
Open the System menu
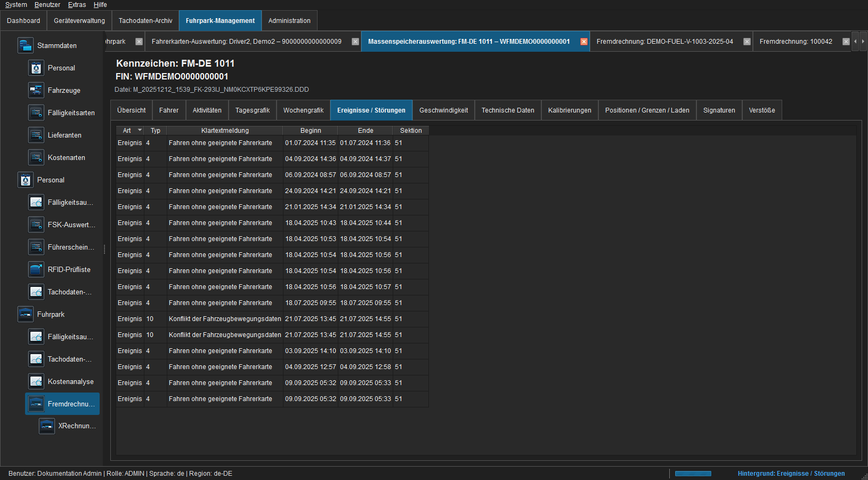(16, 5)
